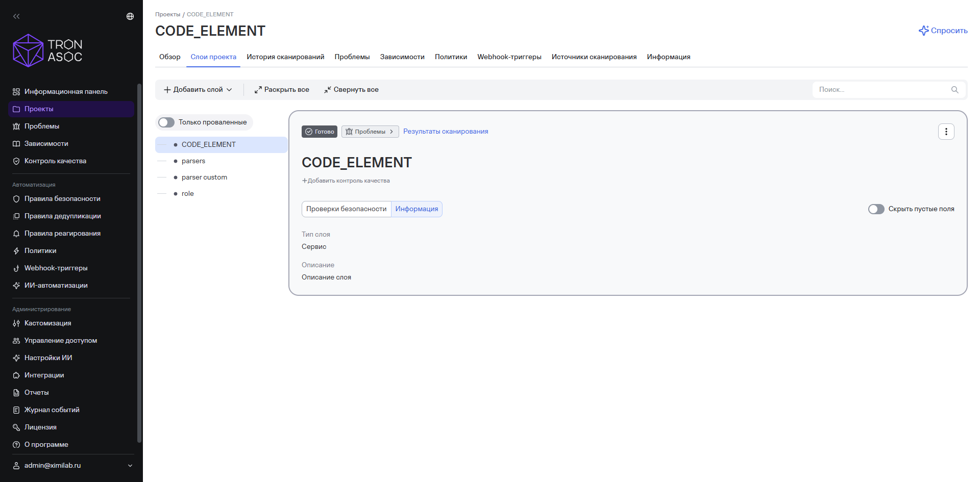Switch to Источники сканирования tab
The image size is (980, 482).
(594, 57)
